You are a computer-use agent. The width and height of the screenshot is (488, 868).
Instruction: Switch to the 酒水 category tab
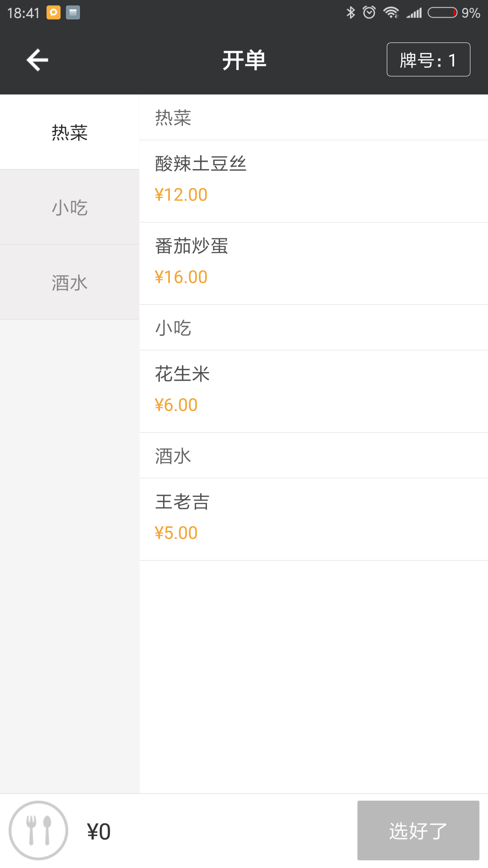(x=70, y=283)
